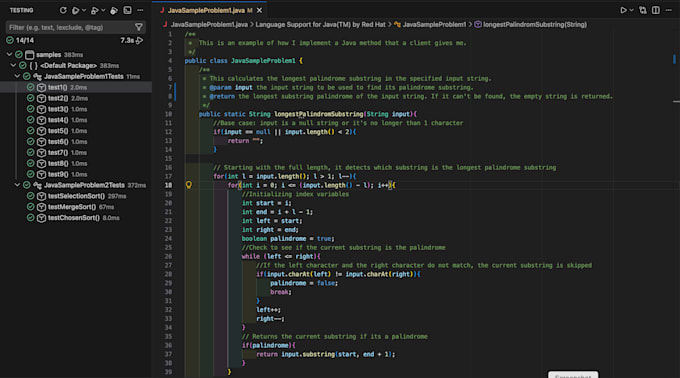The width and height of the screenshot is (680, 378).
Task: Open run dropdown beside editor play button
Action: [x=631, y=10]
